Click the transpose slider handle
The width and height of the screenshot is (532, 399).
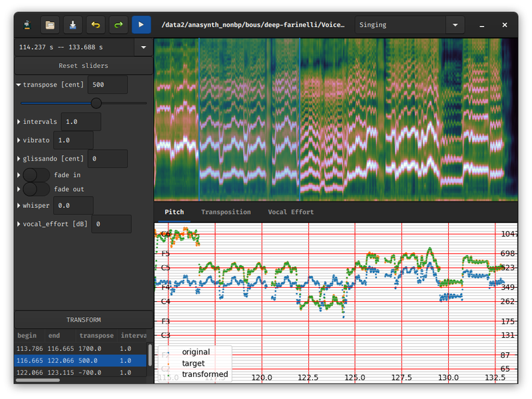97,103
